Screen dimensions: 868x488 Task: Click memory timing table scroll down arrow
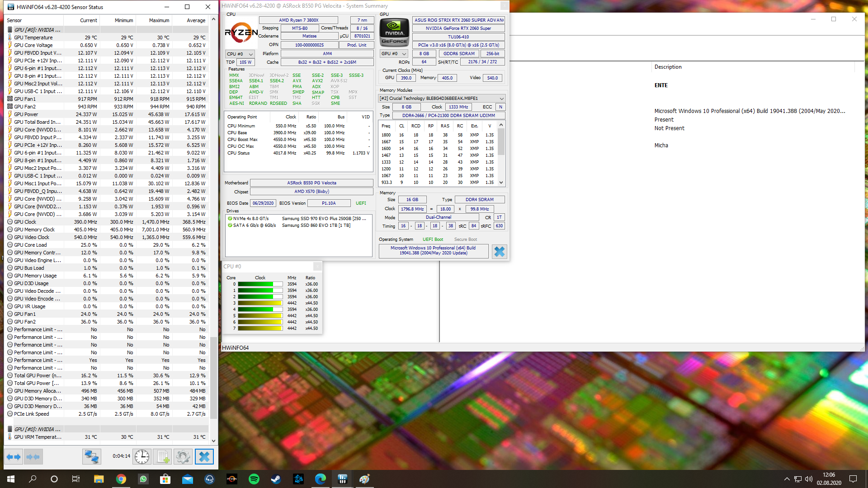coord(501,183)
